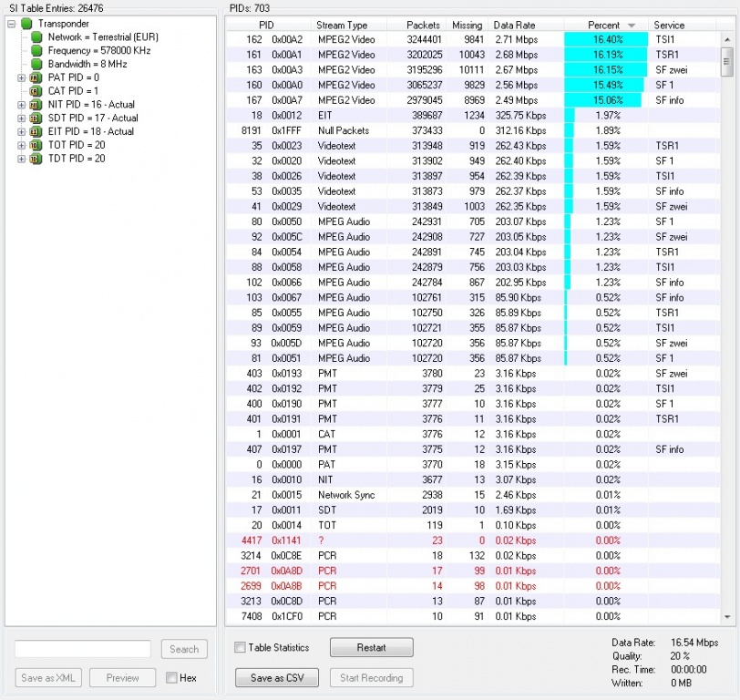740x700 pixels.
Task: Select the MPEG Audio row PID 102
Action: (x=473, y=283)
